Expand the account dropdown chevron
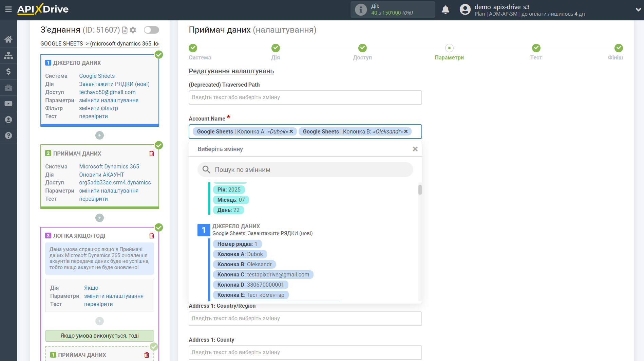 tap(638, 10)
